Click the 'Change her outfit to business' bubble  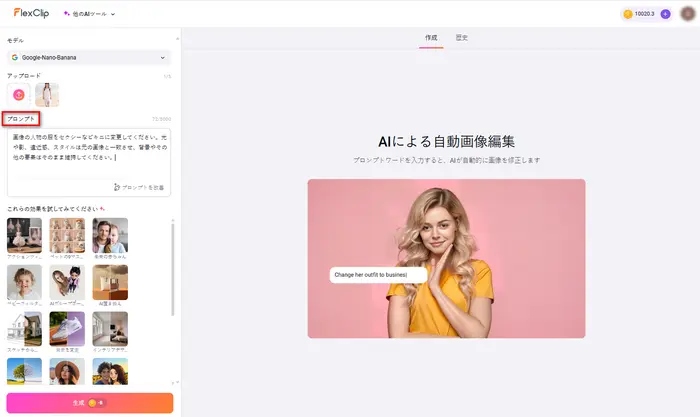(x=378, y=275)
